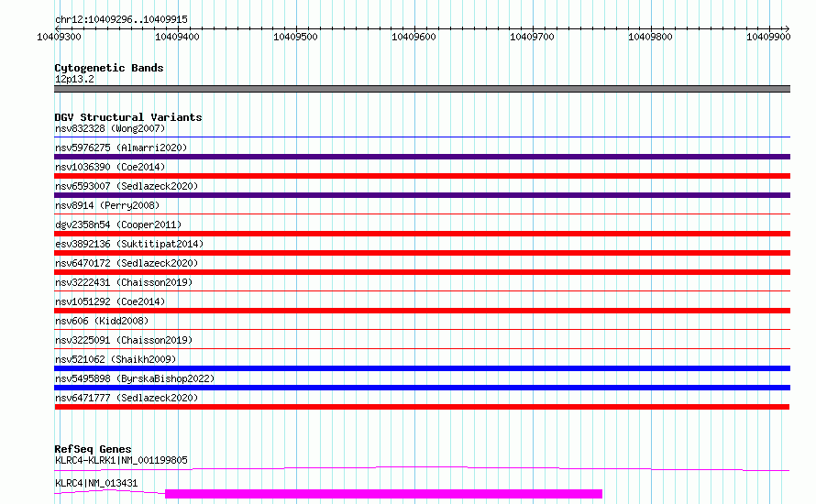Click the thin red nsv606 variant line
This screenshot has height=504, width=816.
click(422, 330)
